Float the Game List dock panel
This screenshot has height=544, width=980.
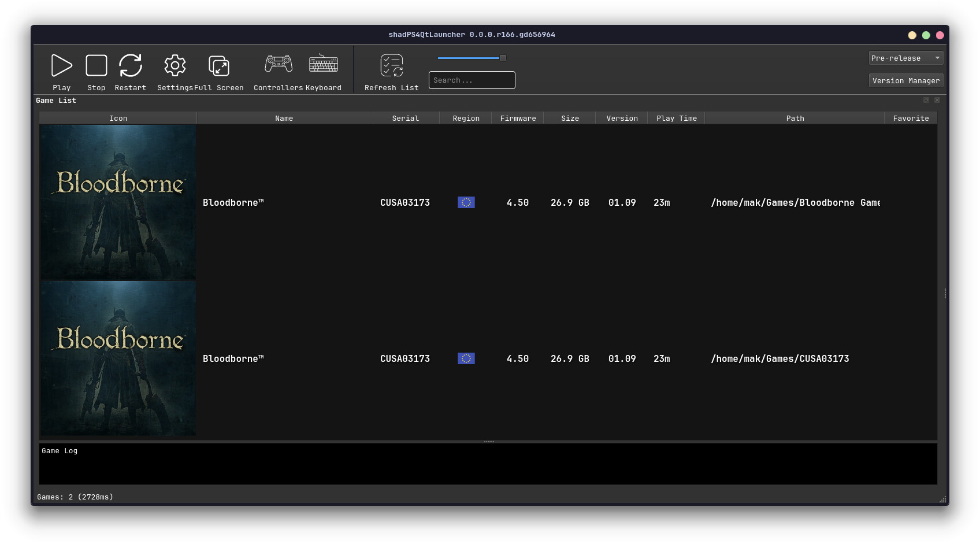[x=926, y=101]
